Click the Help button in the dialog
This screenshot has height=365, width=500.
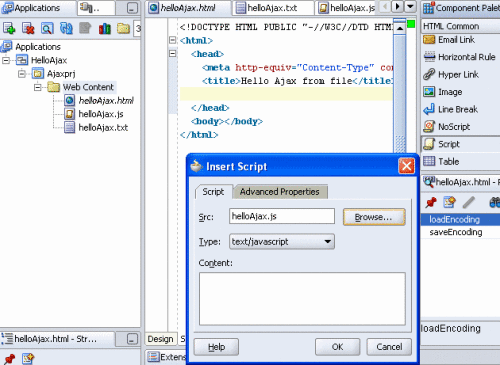tap(216, 347)
